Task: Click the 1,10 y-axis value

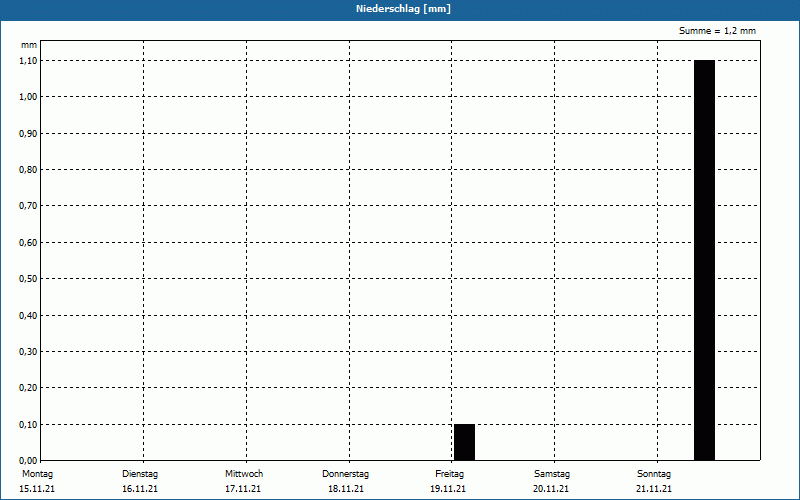Action: click(28, 61)
